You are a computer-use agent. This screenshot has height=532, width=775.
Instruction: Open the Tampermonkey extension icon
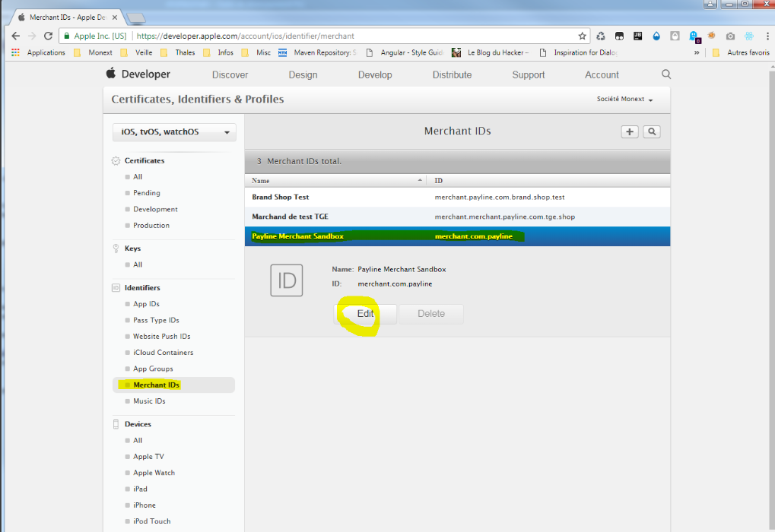(619, 36)
